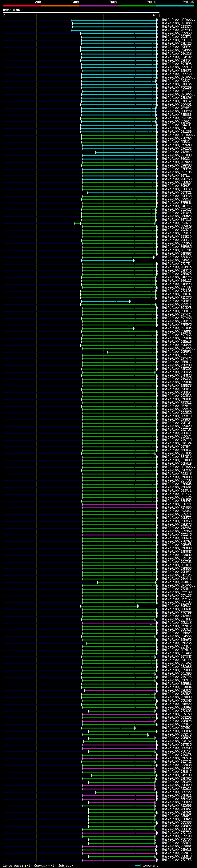Screen dimensions: 197x868
Task: Click hit label UniRef100_Q06763
Action: pyautogui.click(x=176, y=179)
